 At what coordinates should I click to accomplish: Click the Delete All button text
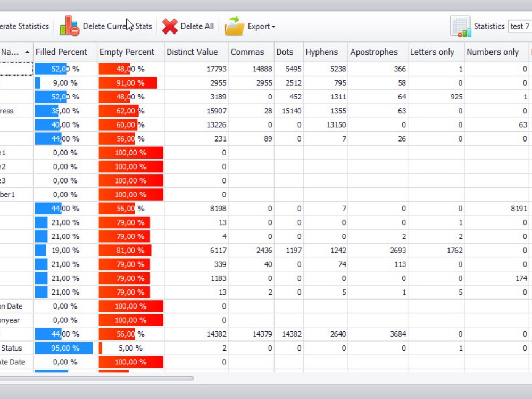(x=197, y=26)
